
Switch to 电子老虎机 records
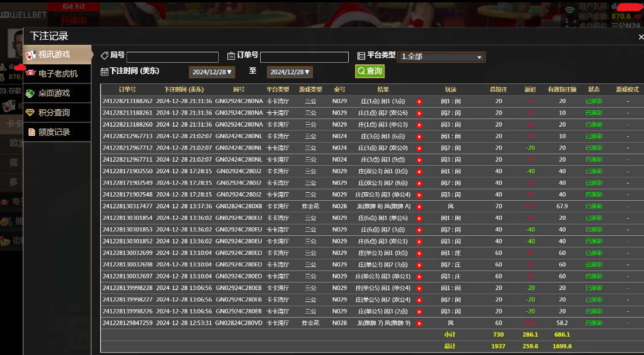(x=58, y=74)
